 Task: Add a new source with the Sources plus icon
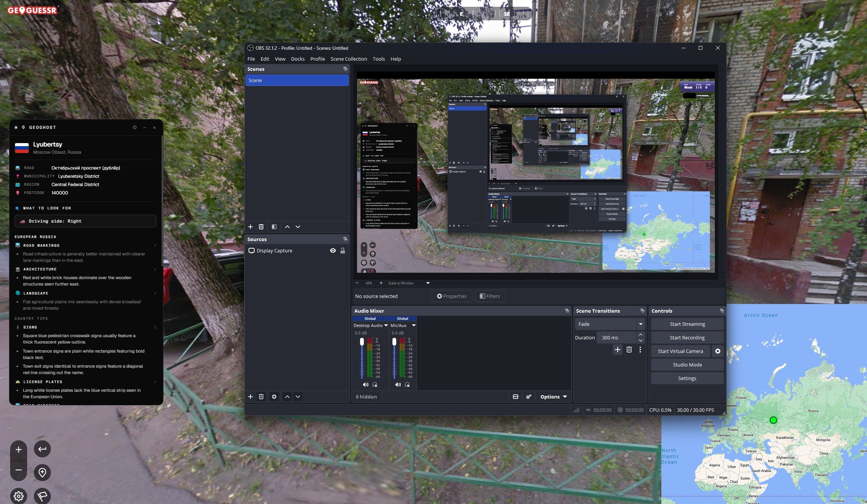(x=250, y=397)
